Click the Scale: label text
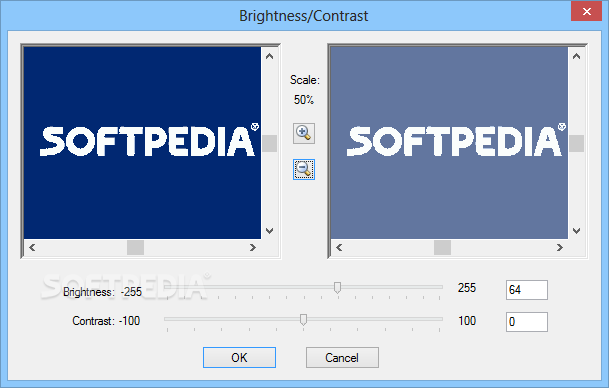Screen dimensions: 609x388 [305, 80]
